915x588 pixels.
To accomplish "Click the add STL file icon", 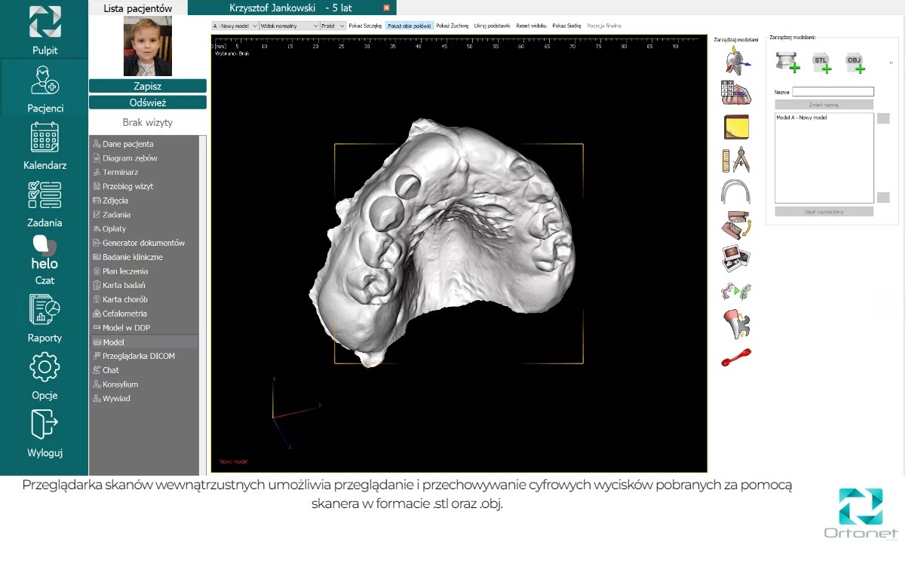I will 821,63.
